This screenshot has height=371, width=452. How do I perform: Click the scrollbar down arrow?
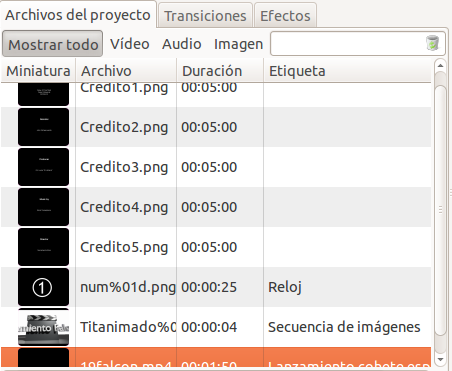(440, 360)
